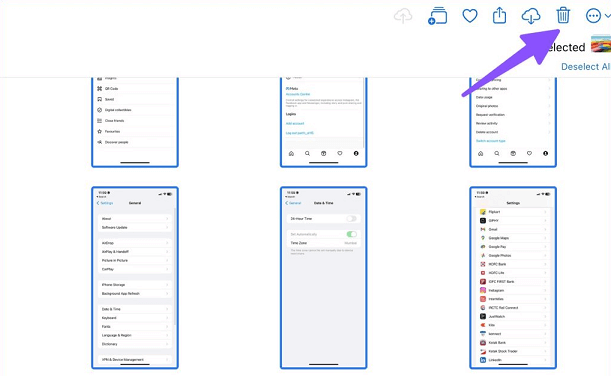
Task: Select the thumbnail showing QR Code and Saved
Action: (135, 122)
